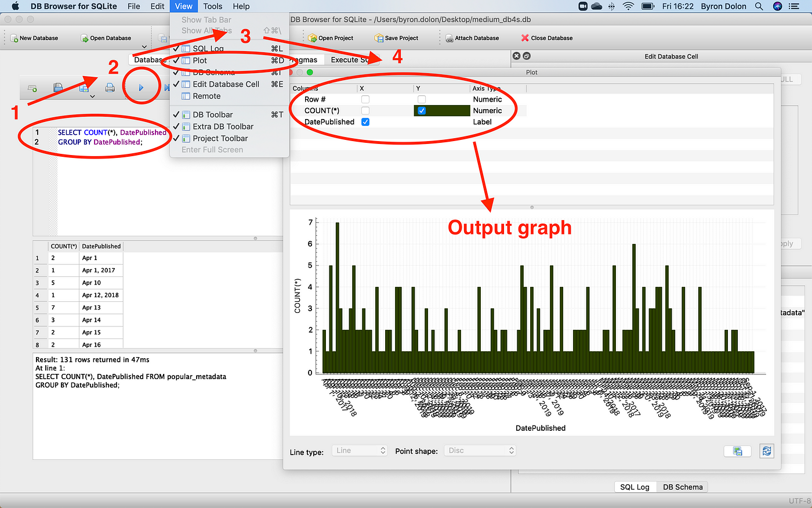Toggle Project Toolbar in View menu

[x=229, y=138]
